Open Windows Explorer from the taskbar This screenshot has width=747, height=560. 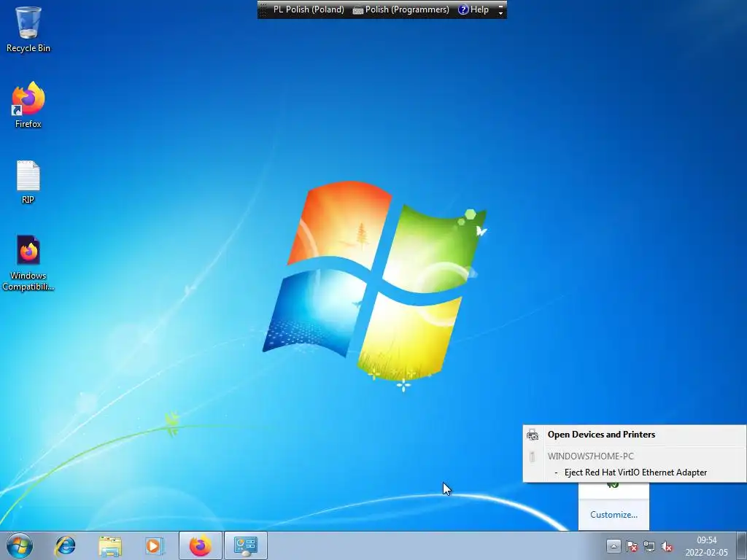click(110, 545)
